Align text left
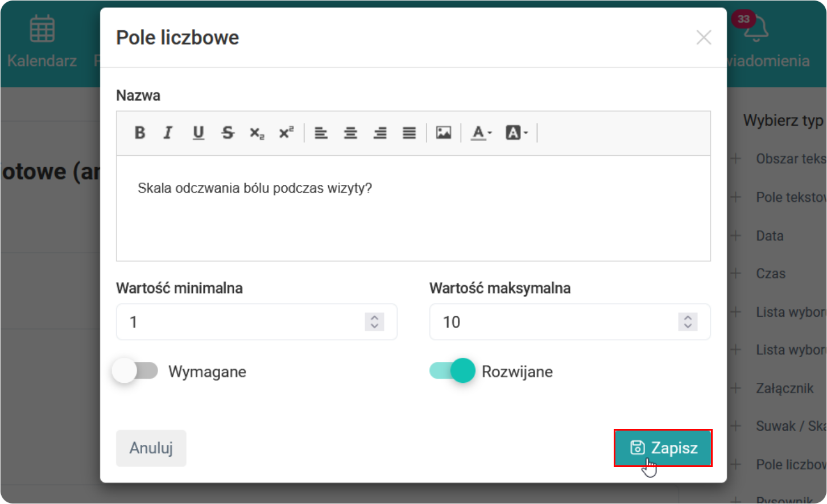The height and width of the screenshot is (504, 827). [x=321, y=133]
